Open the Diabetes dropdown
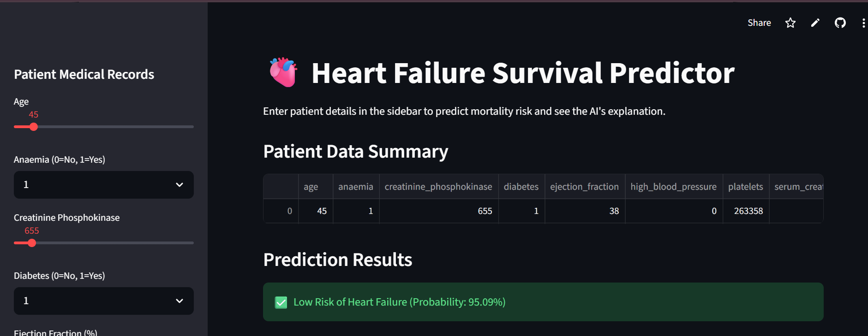This screenshot has width=868, height=336. click(x=104, y=301)
